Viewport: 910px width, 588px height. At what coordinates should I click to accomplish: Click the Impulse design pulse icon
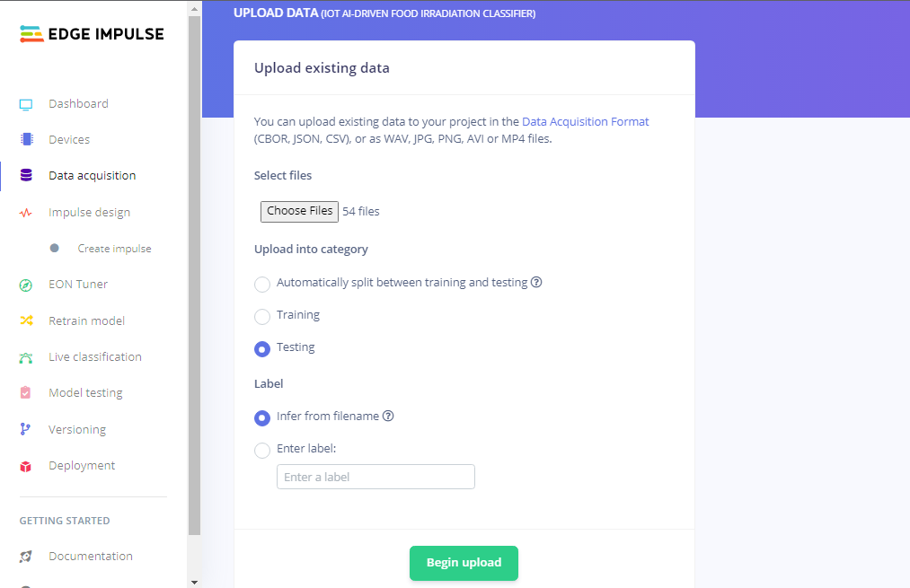click(26, 213)
